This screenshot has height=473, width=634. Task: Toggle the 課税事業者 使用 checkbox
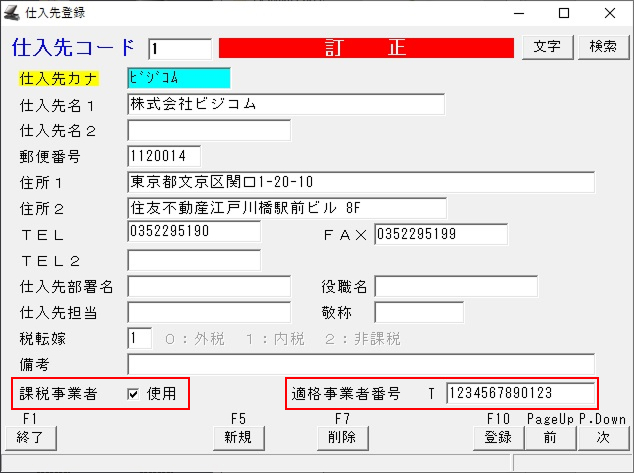[133, 394]
